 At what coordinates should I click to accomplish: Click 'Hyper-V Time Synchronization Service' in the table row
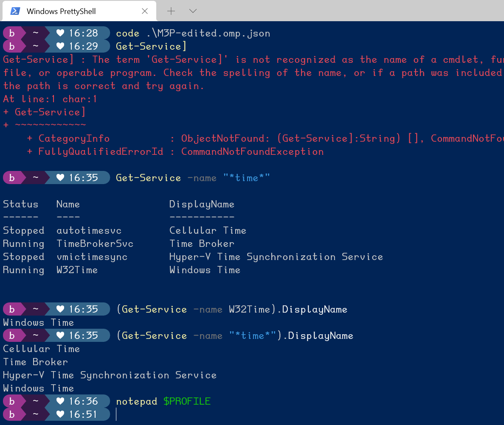coord(276,257)
